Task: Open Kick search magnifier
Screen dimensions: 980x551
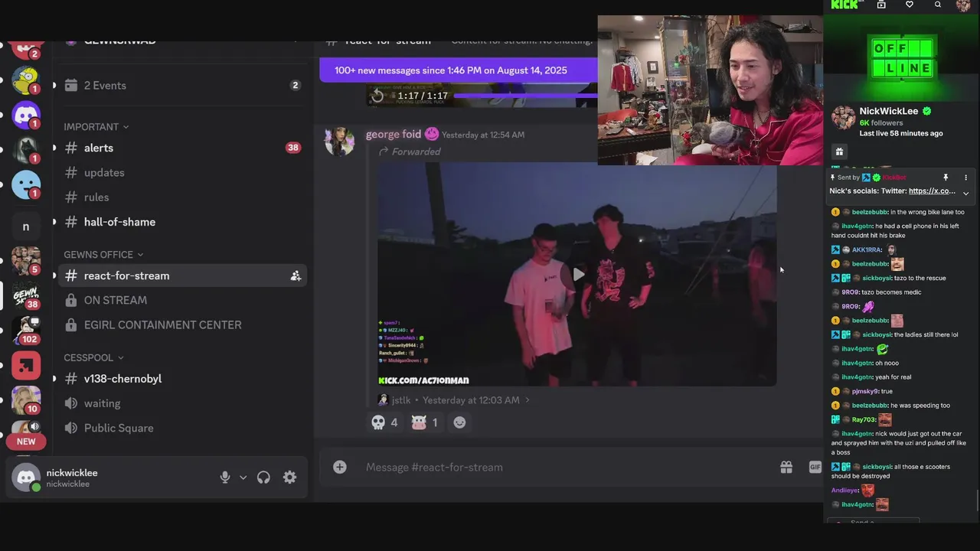Action: pos(938,5)
